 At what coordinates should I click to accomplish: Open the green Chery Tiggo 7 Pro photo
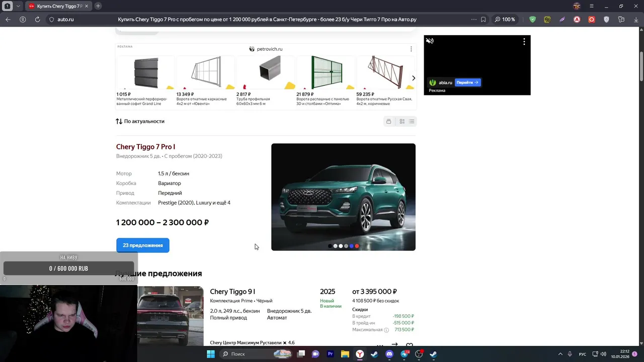(x=343, y=197)
